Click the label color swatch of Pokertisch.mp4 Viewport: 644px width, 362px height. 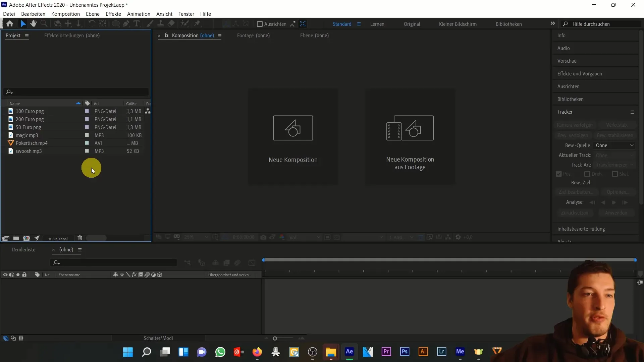click(87, 143)
